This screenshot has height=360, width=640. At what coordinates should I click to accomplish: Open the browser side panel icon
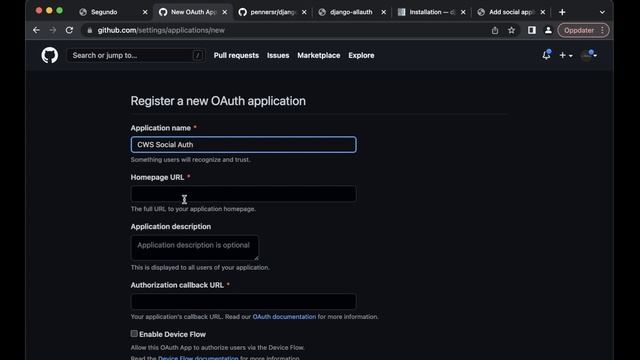tap(531, 30)
